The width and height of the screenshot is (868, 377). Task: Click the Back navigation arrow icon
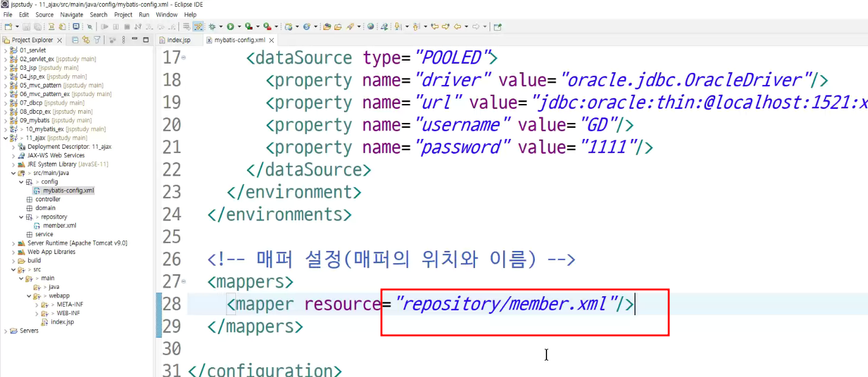(457, 27)
